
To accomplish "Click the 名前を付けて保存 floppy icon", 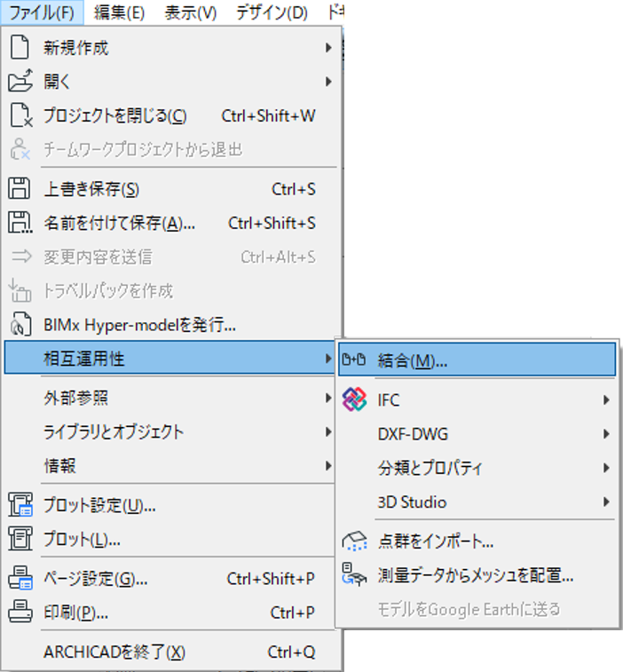I will 20,223.
